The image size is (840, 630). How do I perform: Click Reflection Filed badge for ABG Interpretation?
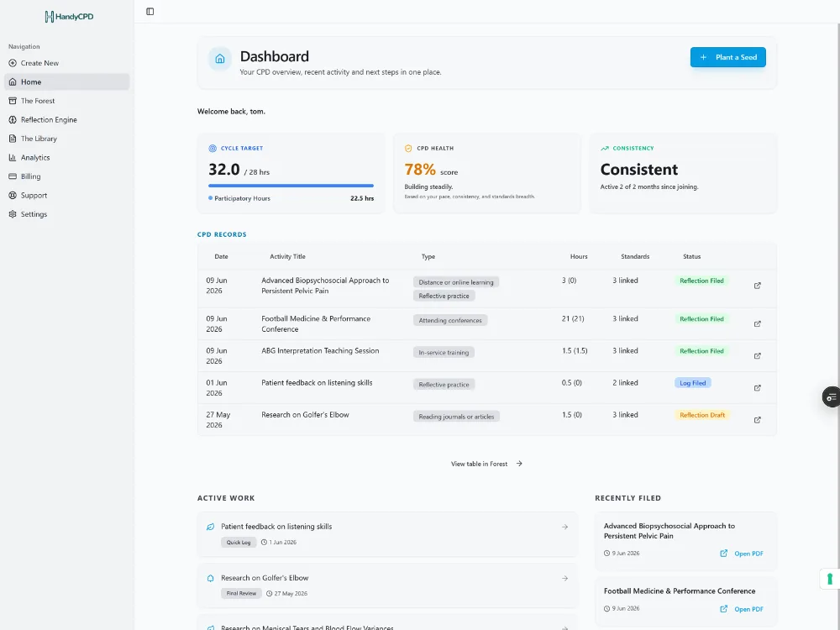[x=701, y=351]
